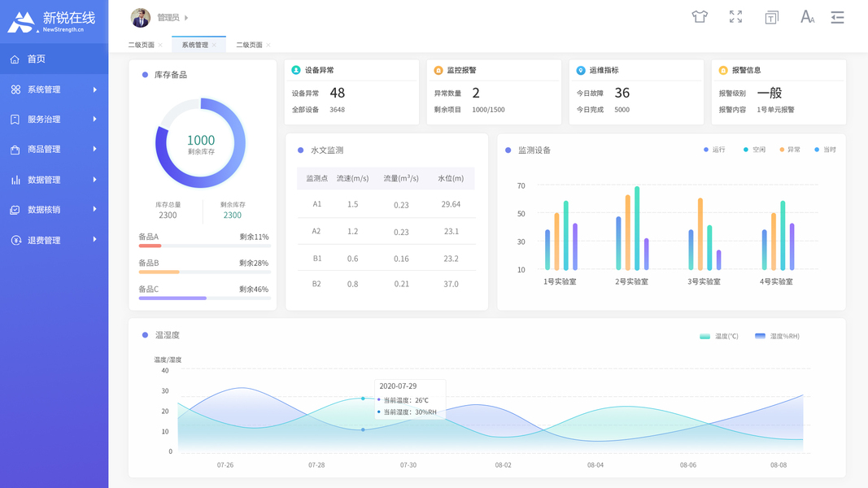Screen dimensions: 868x488
Task: Click the 全部设备 value 3648
Action: (x=337, y=110)
